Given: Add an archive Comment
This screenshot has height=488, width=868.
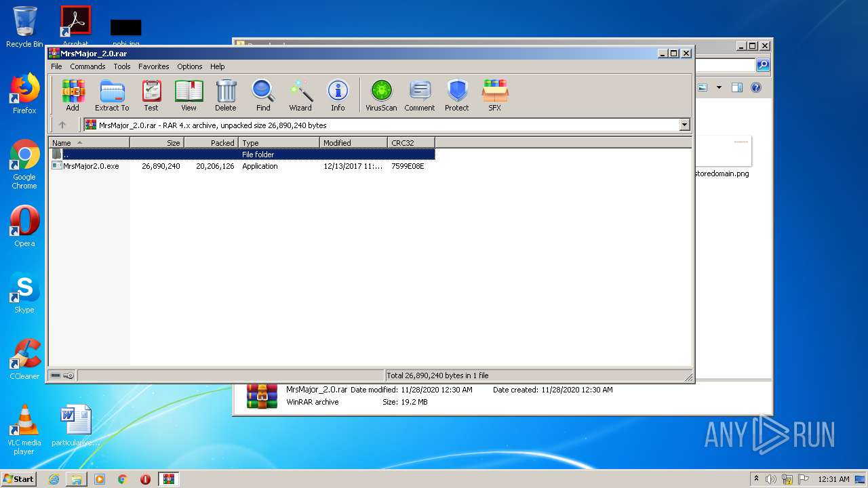Looking at the screenshot, I should click(x=420, y=95).
